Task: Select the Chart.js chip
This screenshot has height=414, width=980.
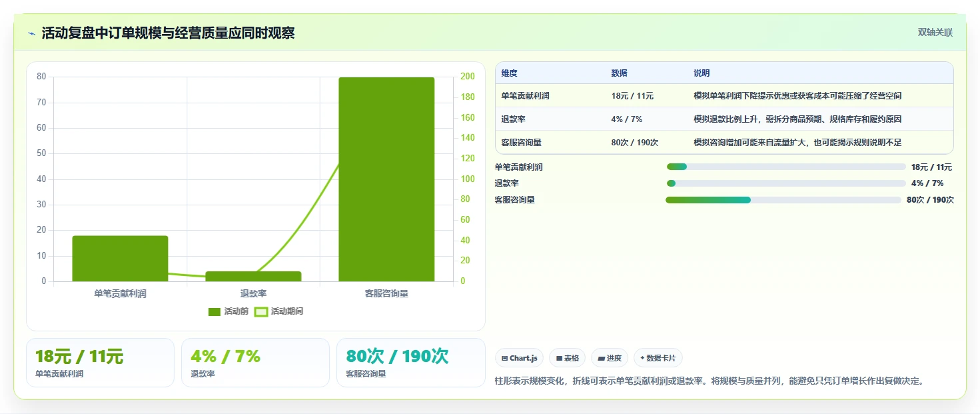Action: click(x=520, y=358)
